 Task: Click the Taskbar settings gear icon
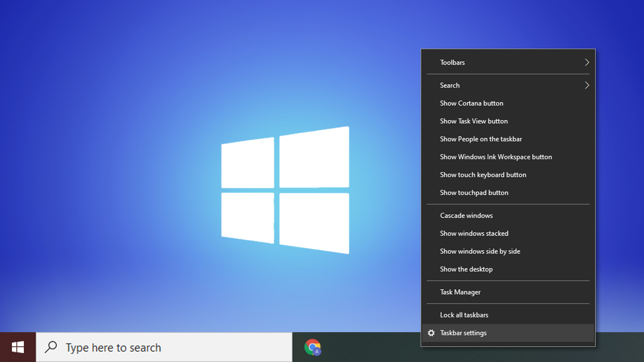431,333
